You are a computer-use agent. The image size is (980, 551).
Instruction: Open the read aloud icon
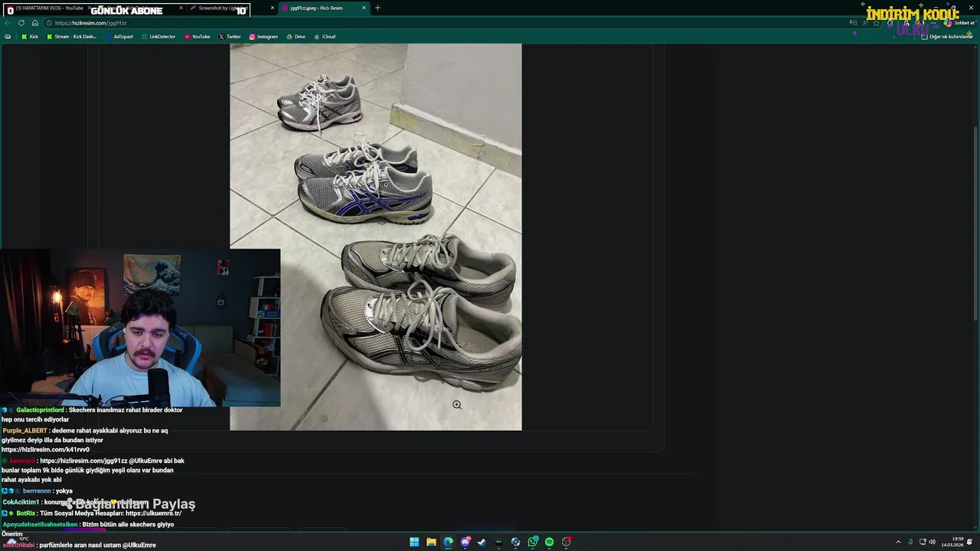(x=866, y=23)
